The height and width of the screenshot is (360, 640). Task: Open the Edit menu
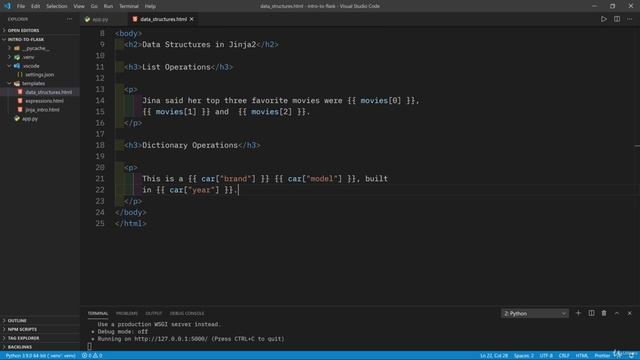point(36,6)
